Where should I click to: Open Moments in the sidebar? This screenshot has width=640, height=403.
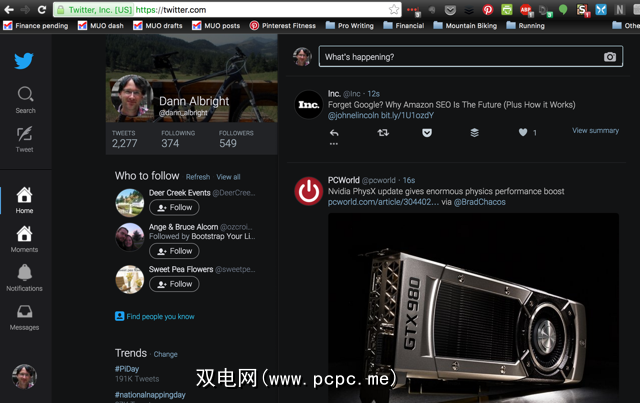(x=24, y=239)
